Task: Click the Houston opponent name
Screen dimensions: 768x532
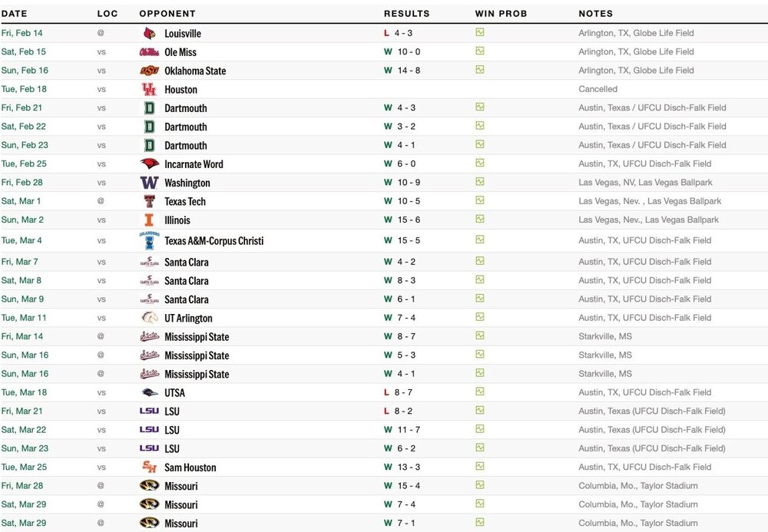Action: click(x=180, y=90)
